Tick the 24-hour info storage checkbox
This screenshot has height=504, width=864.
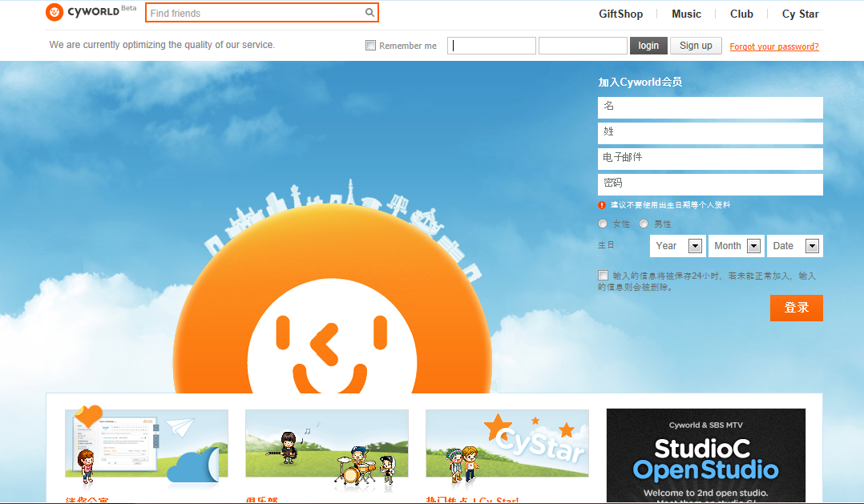pyautogui.click(x=603, y=276)
